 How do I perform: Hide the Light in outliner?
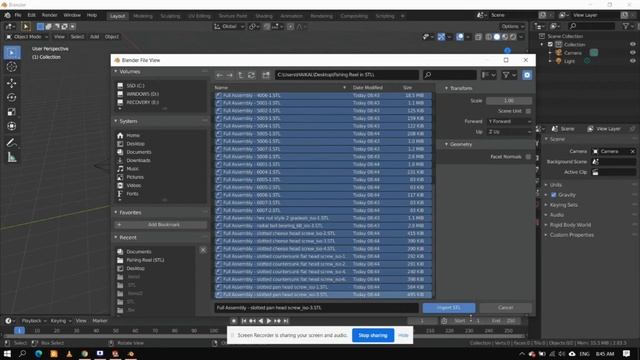click(x=632, y=61)
